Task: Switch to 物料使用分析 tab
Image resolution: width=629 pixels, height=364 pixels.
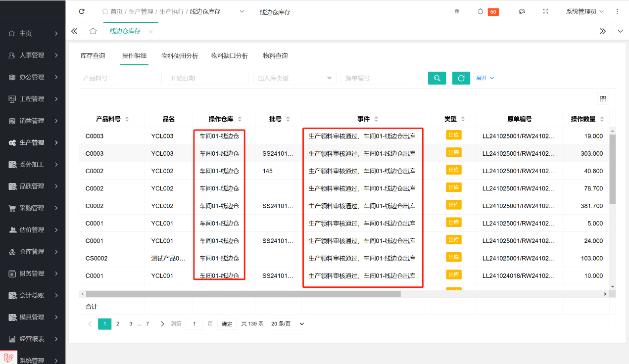Action: click(180, 56)
